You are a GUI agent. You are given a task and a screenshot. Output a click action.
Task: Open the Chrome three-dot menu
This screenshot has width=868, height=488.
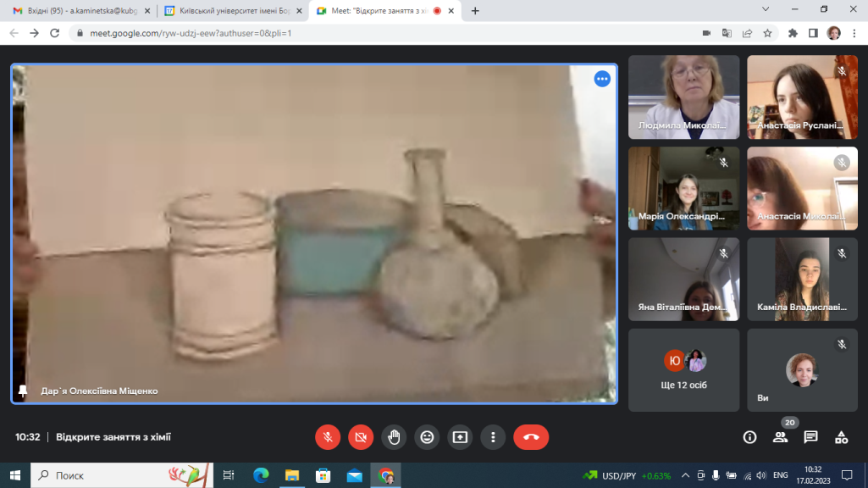pyautogui.click(x=854, y=33)
